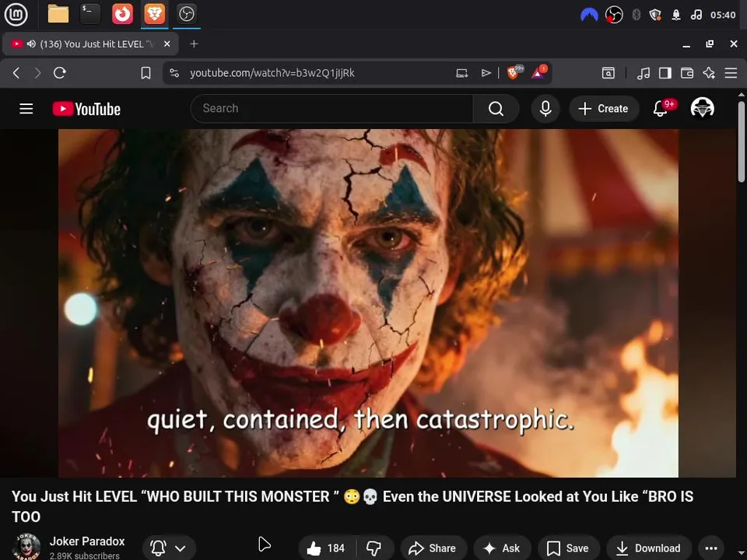Open the music note tray applet
Image resolution: width=747 pixels, height=560 pixels.
click(696, 16)
